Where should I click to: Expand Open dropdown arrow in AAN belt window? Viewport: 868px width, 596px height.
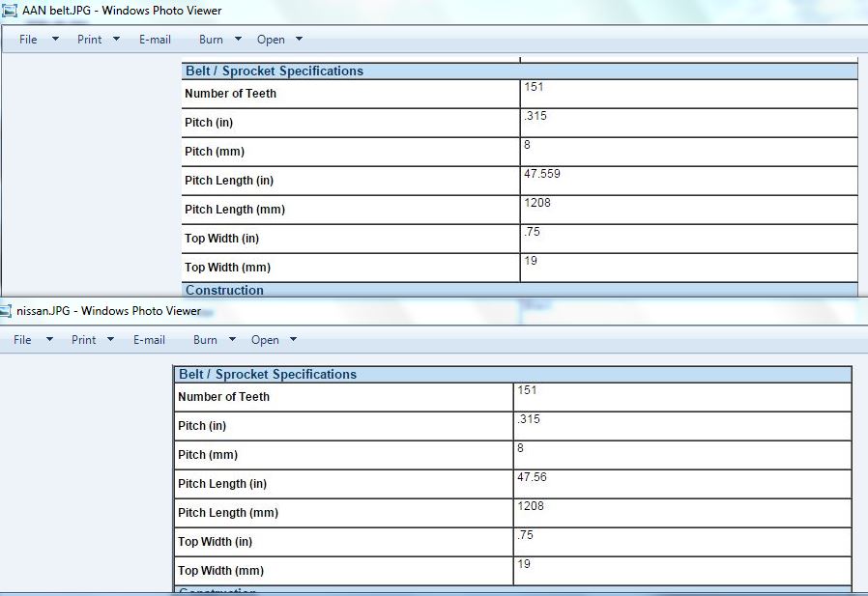pyautogui.click(x=299, y=40)
